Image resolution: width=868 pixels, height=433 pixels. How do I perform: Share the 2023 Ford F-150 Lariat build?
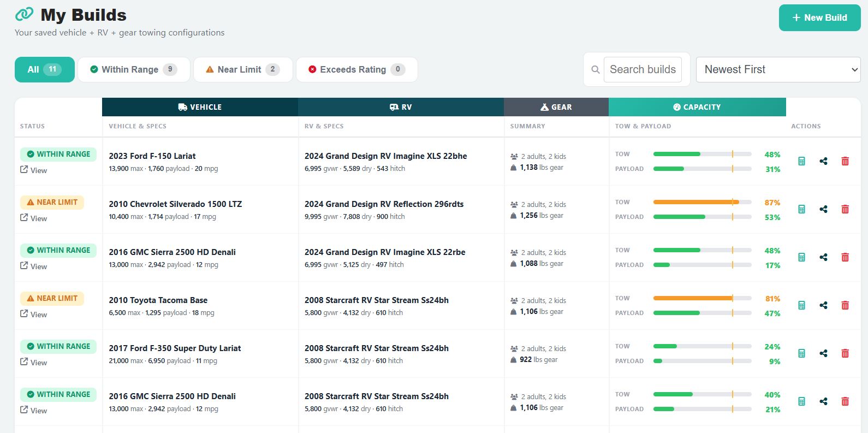tap(823, 161)
